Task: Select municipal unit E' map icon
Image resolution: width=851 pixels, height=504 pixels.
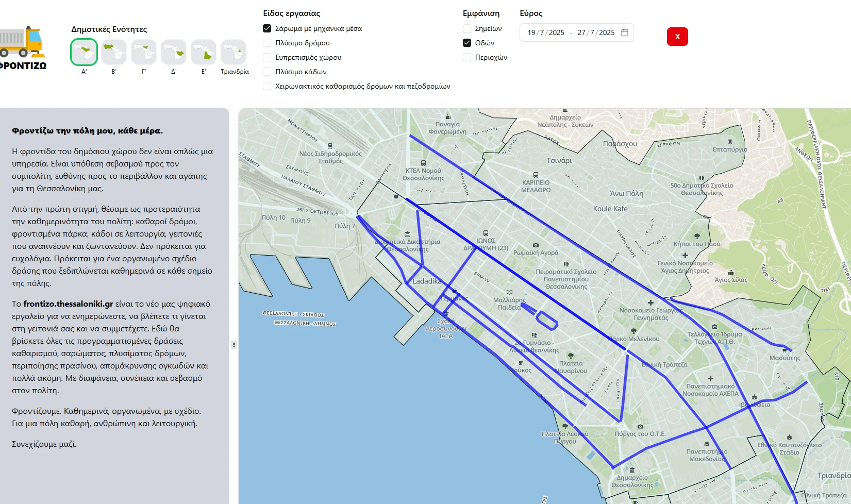Action: [204, 52]
